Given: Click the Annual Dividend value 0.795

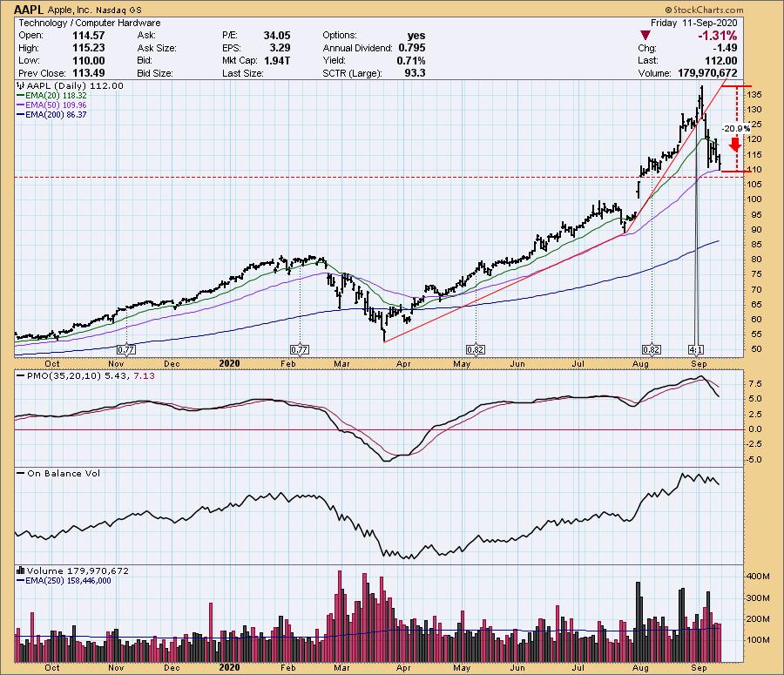Looking at the screenshot, I should tap(412, 48).
